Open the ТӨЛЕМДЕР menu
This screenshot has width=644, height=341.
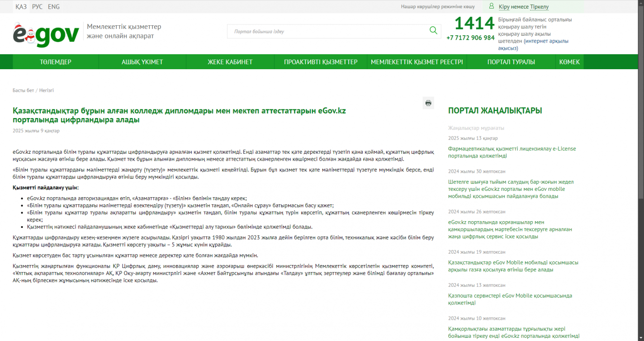point(56,62)
